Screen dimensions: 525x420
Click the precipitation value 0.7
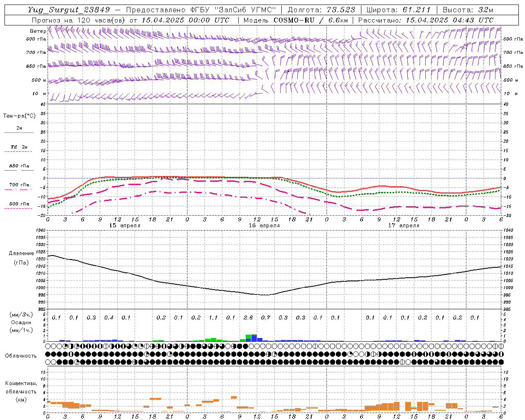pos(266,317)
